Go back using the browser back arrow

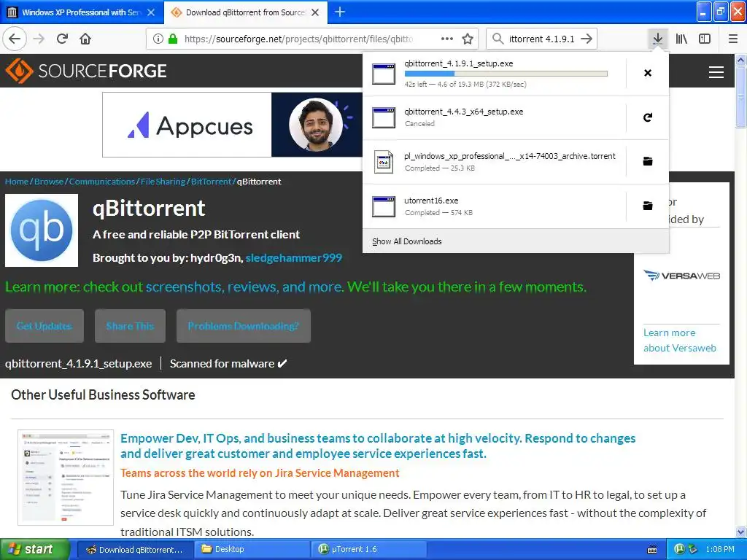coord(15,39)
